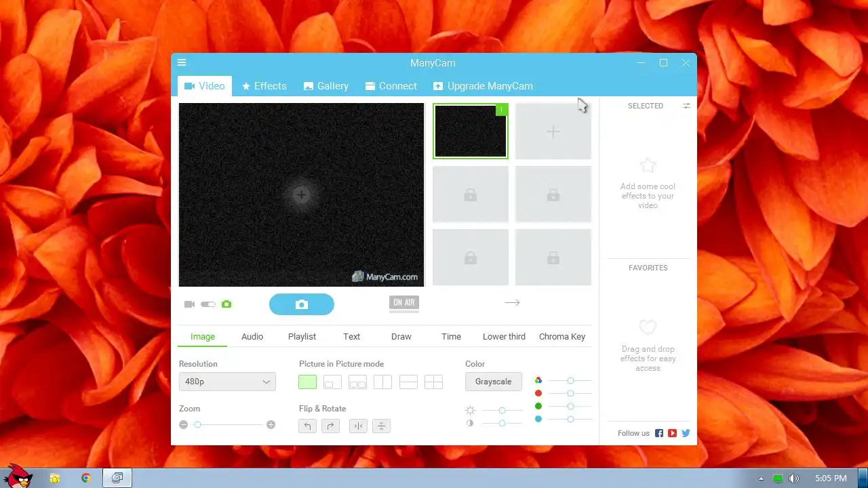Flip video vertically
Viewport: 868px width, 488px height.
tap(382, 426)
